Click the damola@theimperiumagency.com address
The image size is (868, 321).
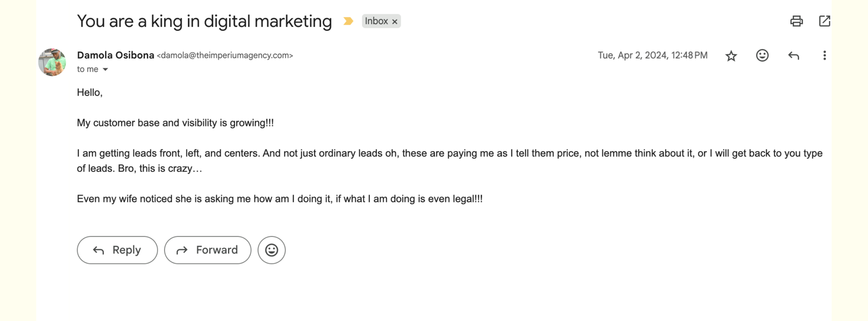click(225, 55)
